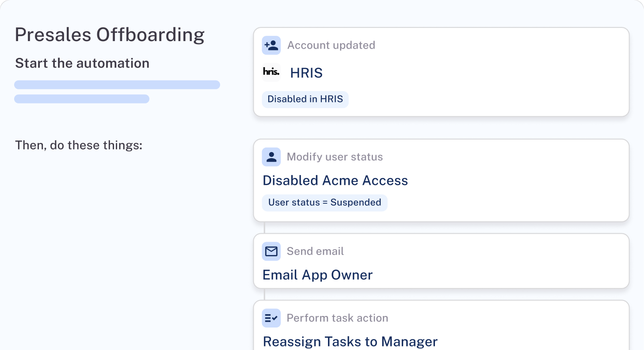The image size is (644, 350).
Task: Open the Disabled in HRIS condition chip
Action: 305,99
